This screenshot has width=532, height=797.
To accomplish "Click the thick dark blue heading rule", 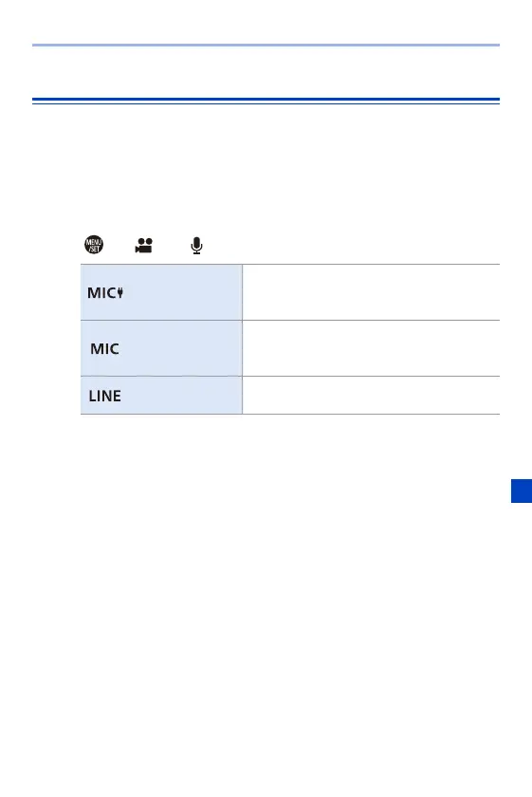I will [x=266, y=99].
